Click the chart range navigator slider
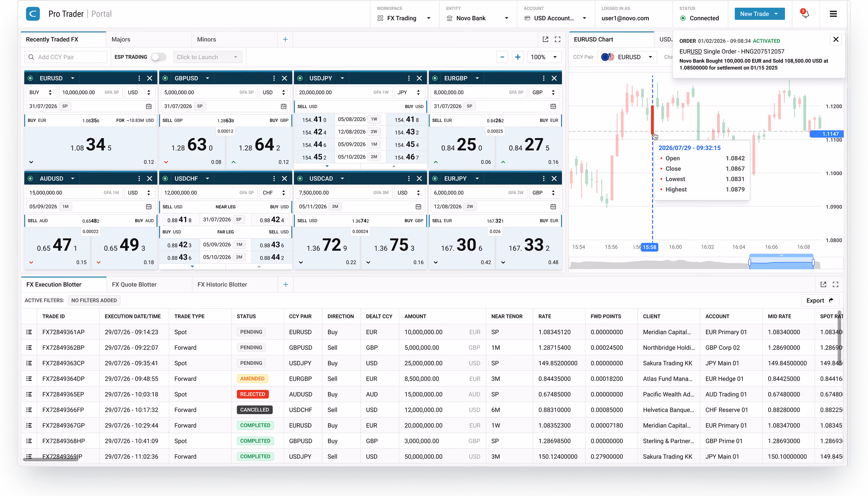 pos(781,262)
